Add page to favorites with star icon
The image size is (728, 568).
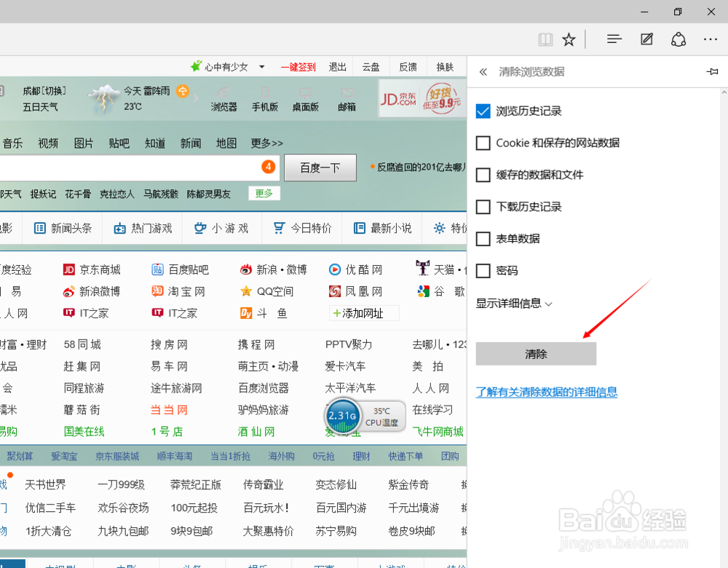pos(569,39)
